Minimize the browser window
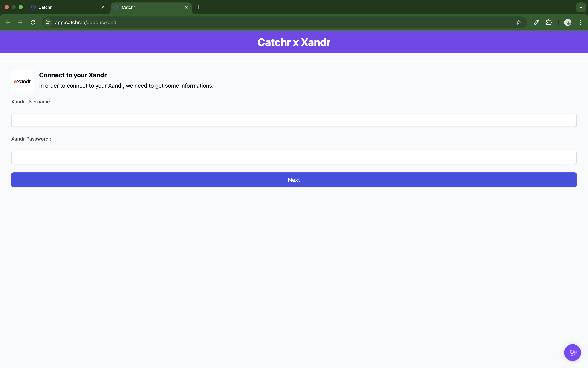 tap(14, 7)
